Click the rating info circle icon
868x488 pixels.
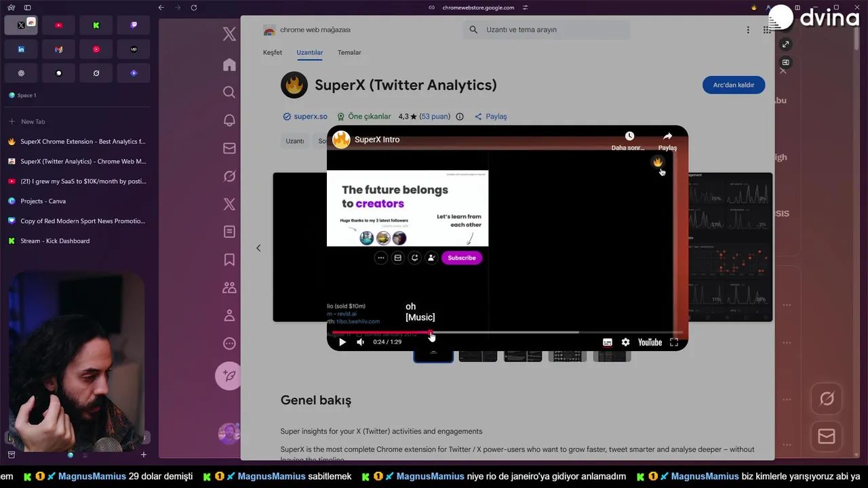(460, 117)
